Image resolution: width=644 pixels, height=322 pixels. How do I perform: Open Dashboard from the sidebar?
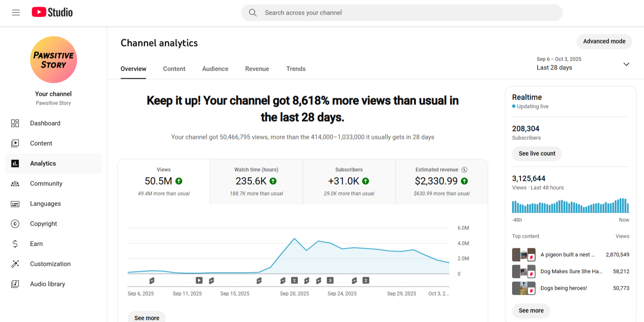tap(45, 123)
